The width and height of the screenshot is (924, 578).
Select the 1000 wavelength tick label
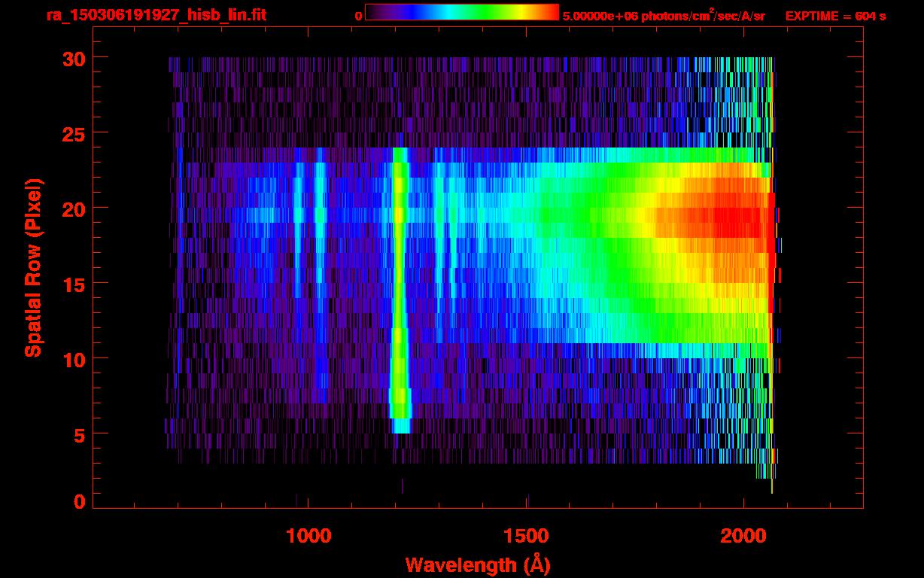(309, 535)
